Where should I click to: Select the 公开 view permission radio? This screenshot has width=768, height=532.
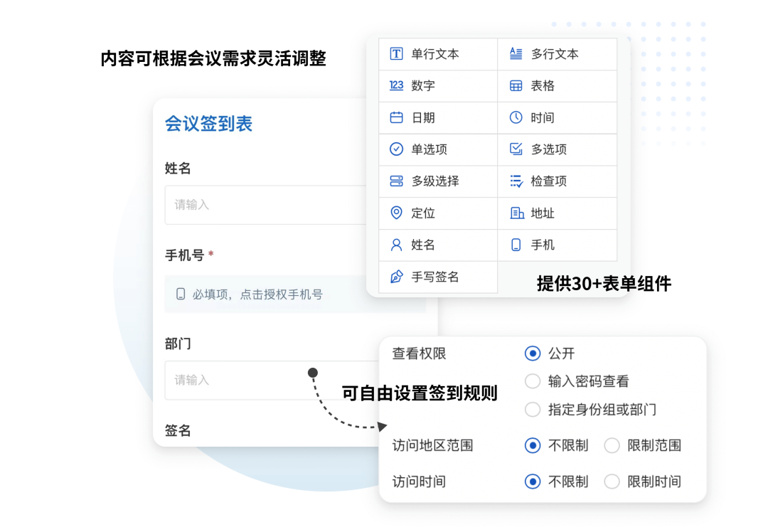coord(533,353)
